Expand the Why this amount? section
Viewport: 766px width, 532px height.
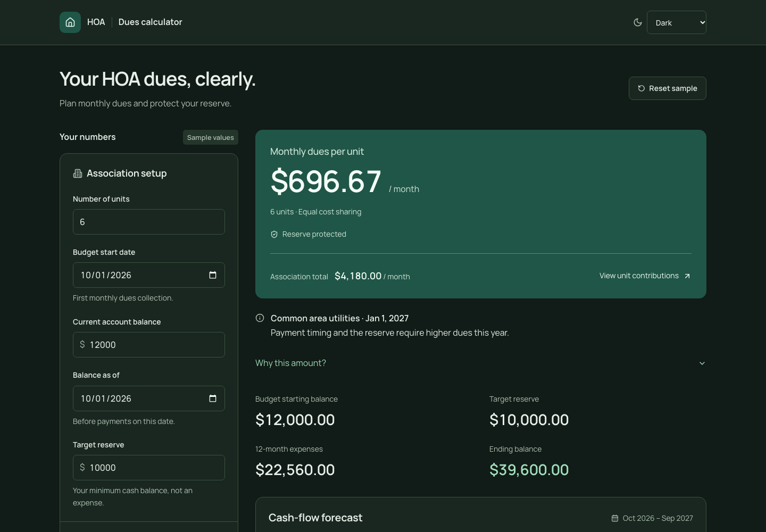pos(481,363)
